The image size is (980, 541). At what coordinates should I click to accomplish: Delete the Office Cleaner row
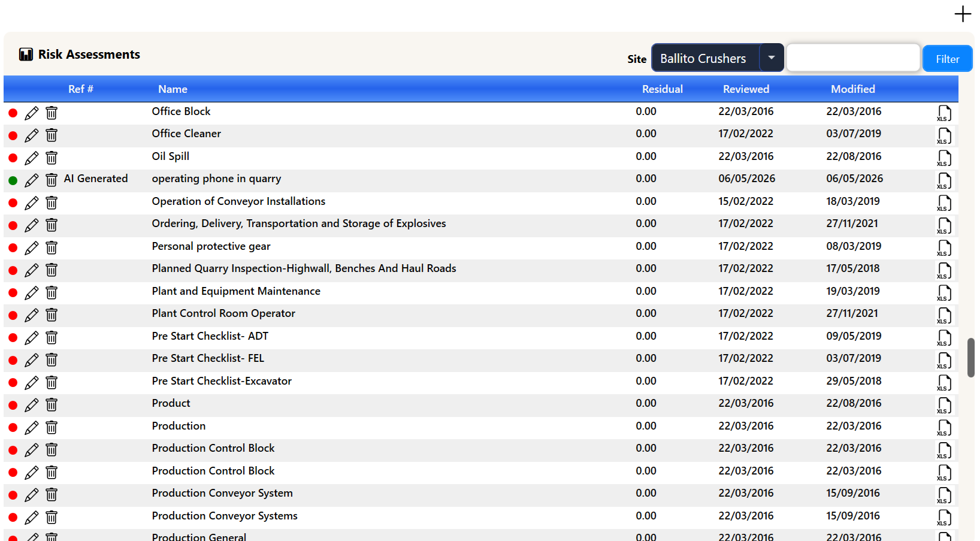pyautogui.click(x=52, y=135)
